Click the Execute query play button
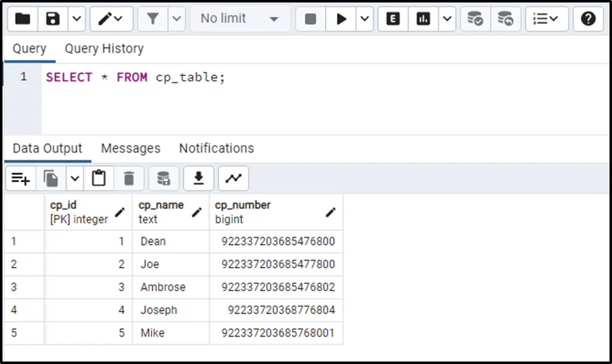 [341, 19]
